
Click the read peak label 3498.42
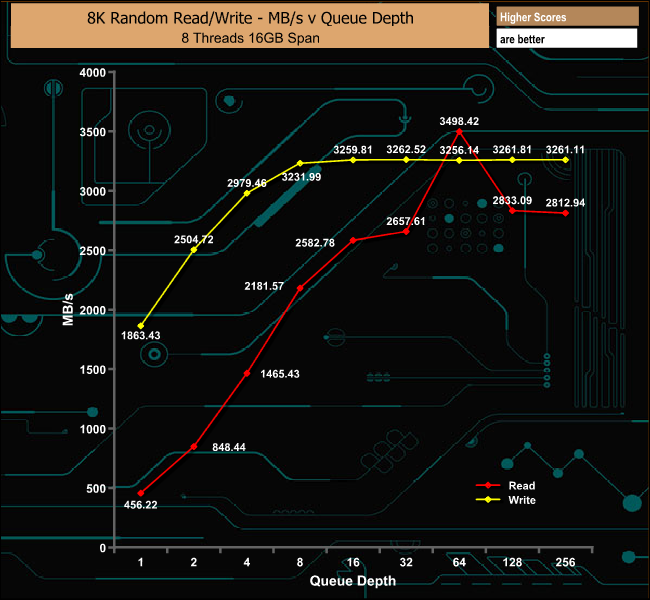coord(459,121)
